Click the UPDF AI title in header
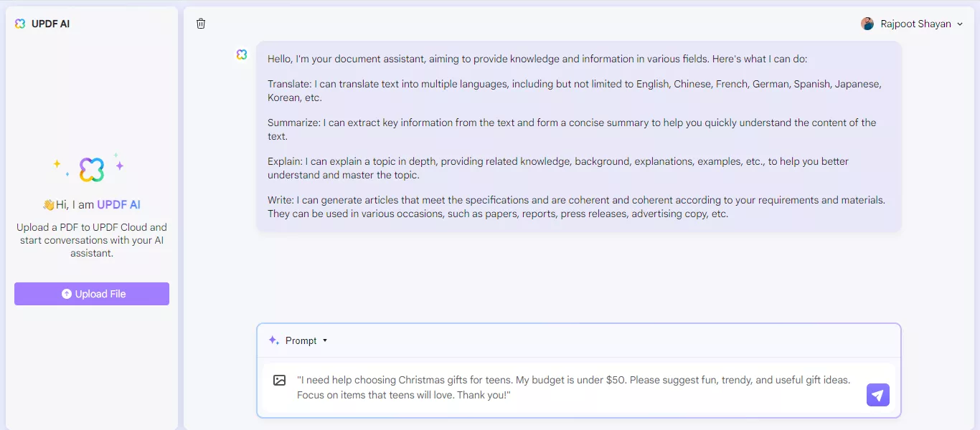Image resolution: width=980 pixels, height=430 pixels. [51, 24]
